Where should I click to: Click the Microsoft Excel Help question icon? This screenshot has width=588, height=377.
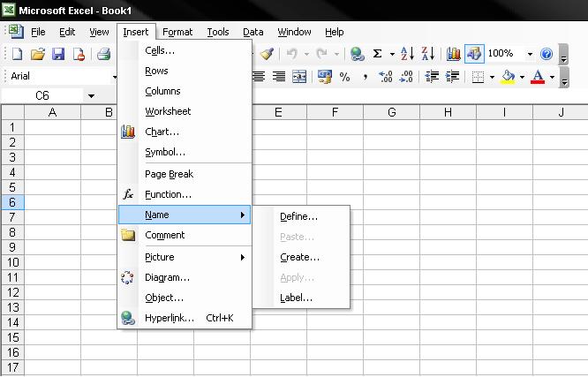pos(547,54)
